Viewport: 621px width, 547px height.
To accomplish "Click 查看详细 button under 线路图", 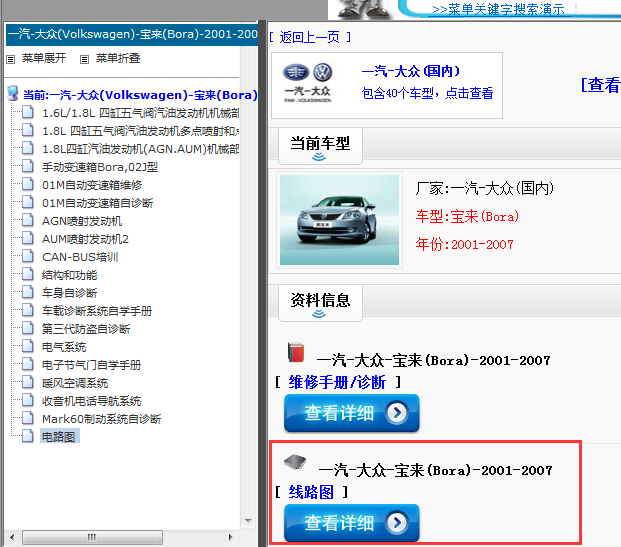I will coord(352,523).
